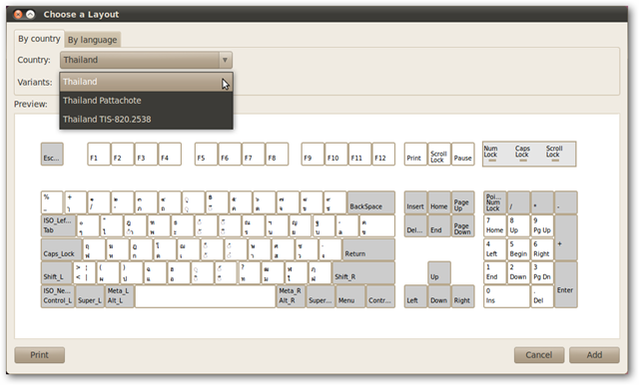This screenshot has width=639, height=385.
Task: Click the Page Down key in preview
Action: pyautogui.click(x=463, y=226)
